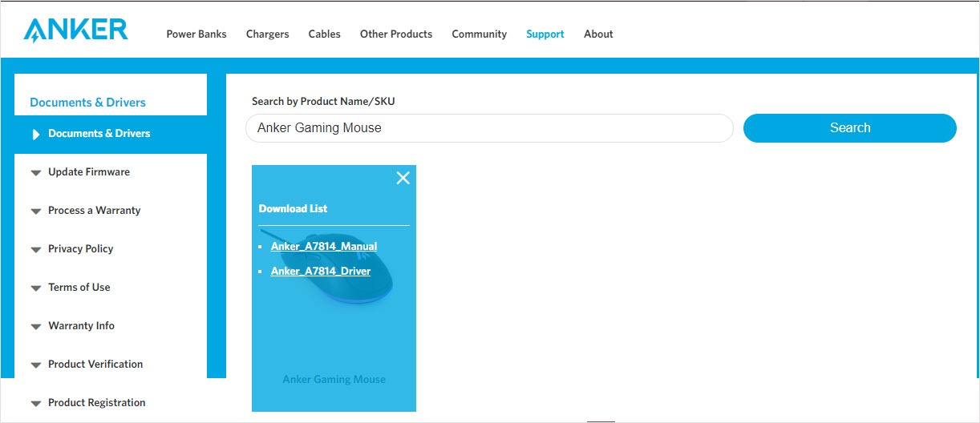
Task: Navigate to the Community page
Action: click(x=479, y=34)
